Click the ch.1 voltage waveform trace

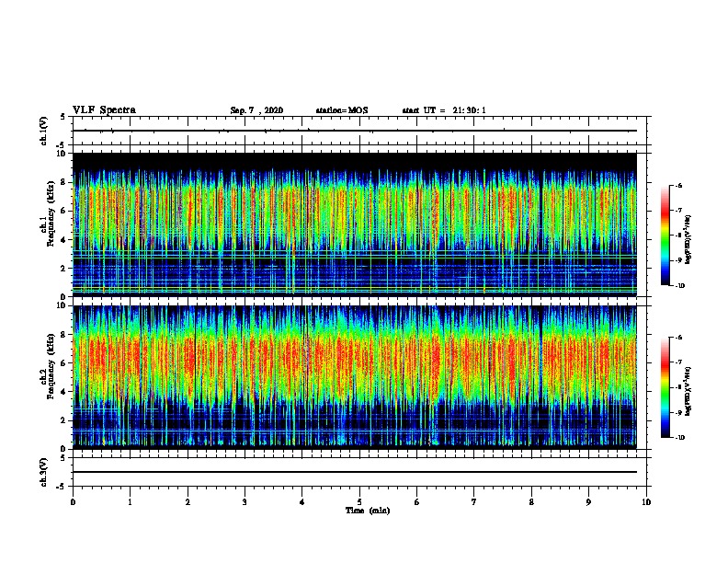click(355, 131)
